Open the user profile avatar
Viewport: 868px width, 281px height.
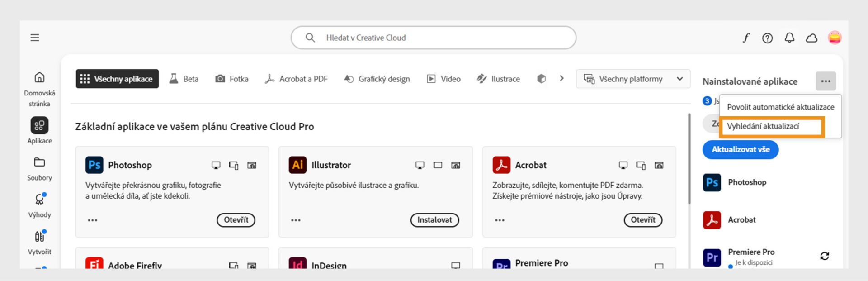(x=835, y=38)
